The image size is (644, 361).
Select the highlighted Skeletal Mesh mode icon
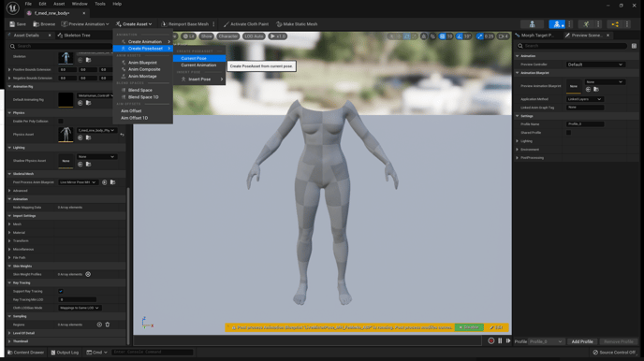(557, 24)
